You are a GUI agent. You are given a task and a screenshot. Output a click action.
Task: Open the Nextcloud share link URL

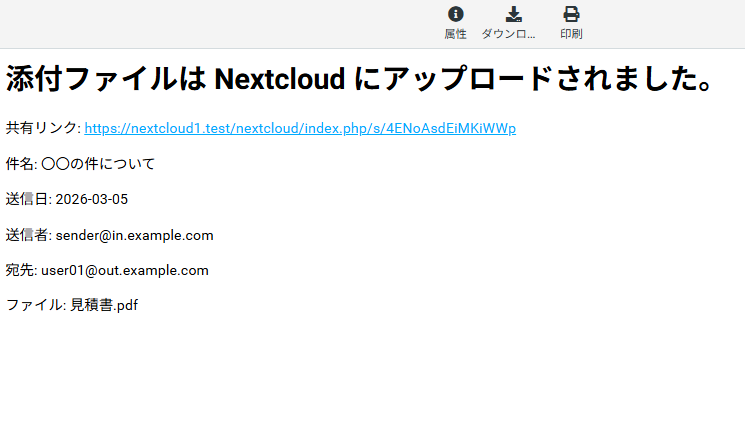click(x=300, y=128)
